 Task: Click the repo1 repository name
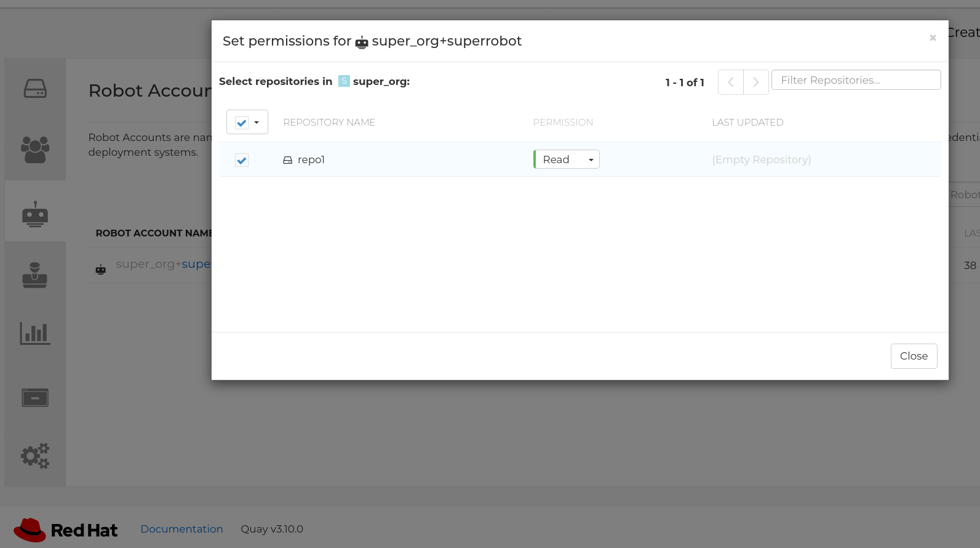[x=311, y=159]
